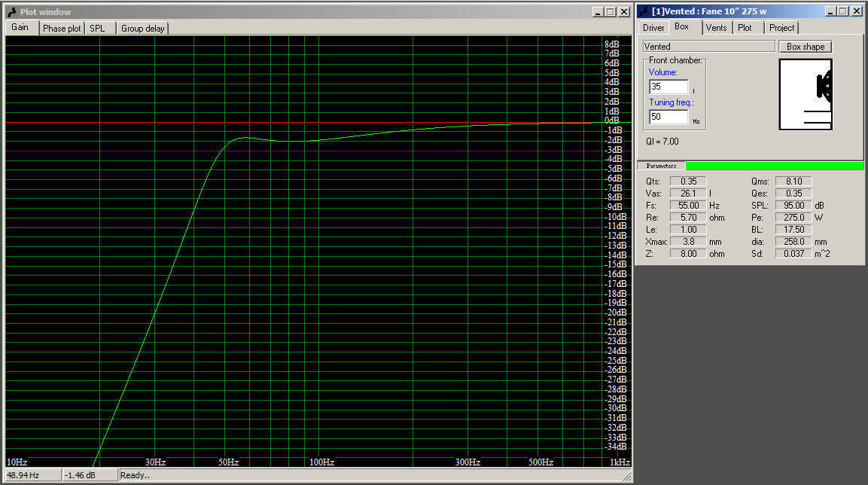
Task: Click the Xmax value 3.8
Action: (x=688, y=242)
